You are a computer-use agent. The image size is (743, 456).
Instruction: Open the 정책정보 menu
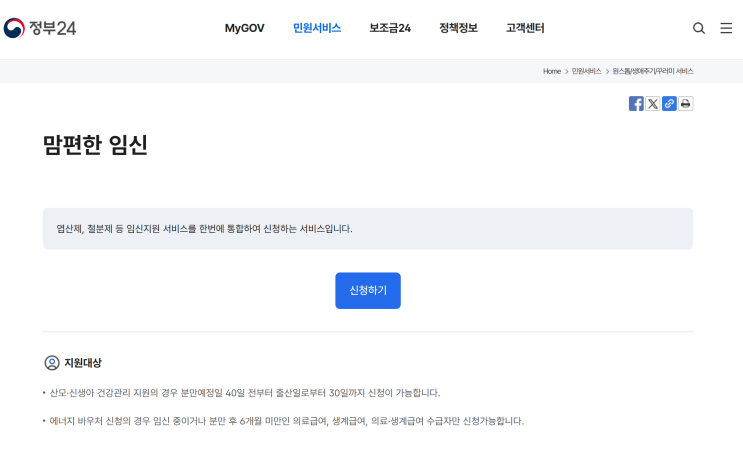(x=458, y=28)
